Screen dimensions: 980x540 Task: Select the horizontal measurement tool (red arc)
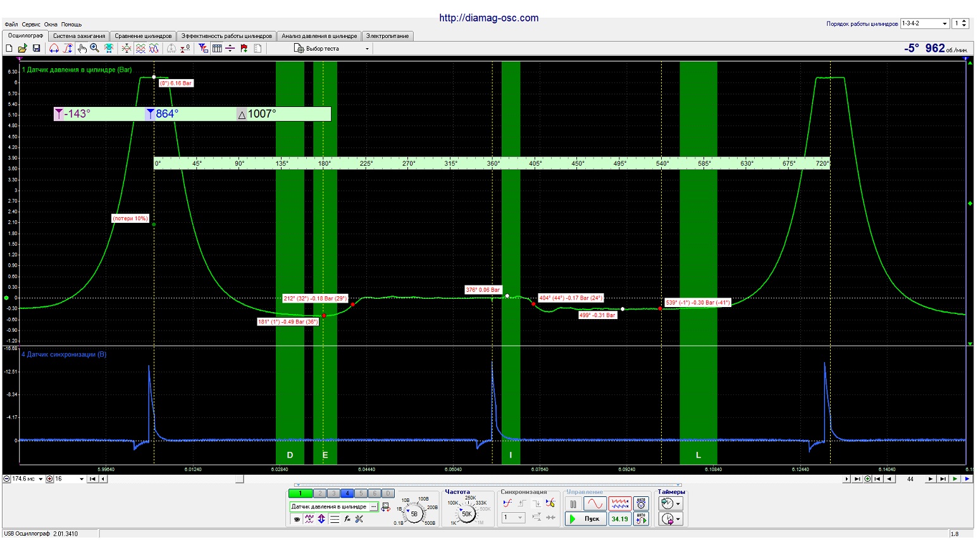(54, 48)
